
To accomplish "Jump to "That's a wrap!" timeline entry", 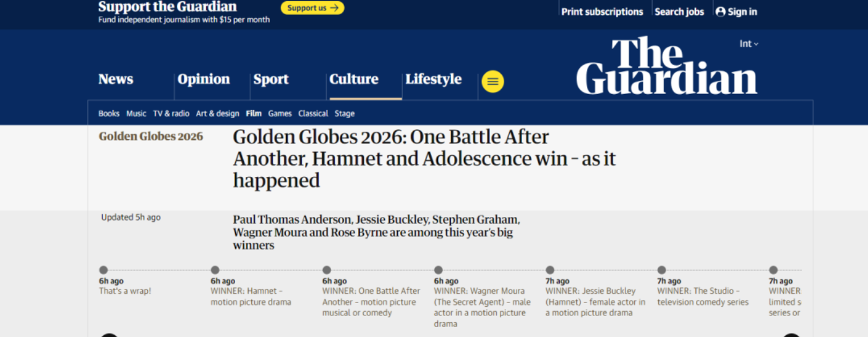I will pos(125,291).
